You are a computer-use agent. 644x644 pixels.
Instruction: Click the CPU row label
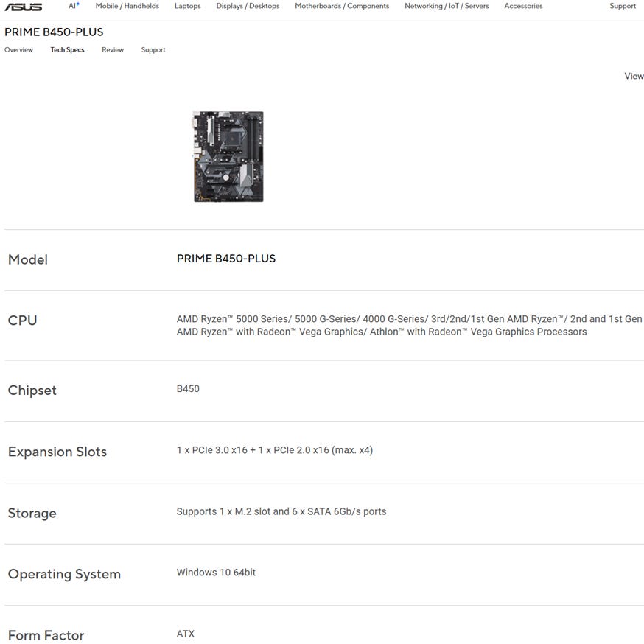click(23, 321)
